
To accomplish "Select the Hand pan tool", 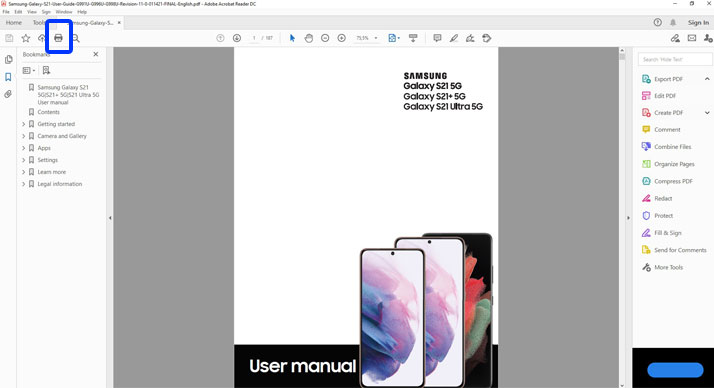I will pyautogui.click(x=309, y=38).
